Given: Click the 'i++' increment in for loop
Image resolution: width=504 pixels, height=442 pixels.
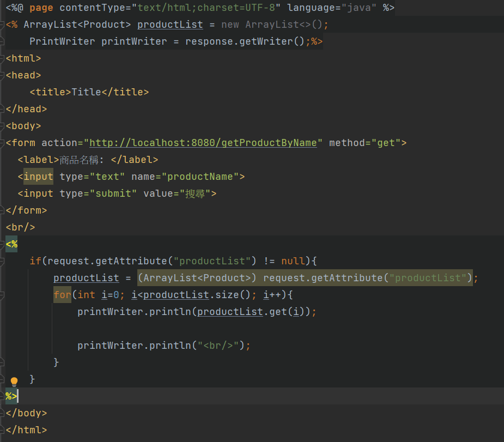Looking at the screenshot, I should tap(272, 295).
